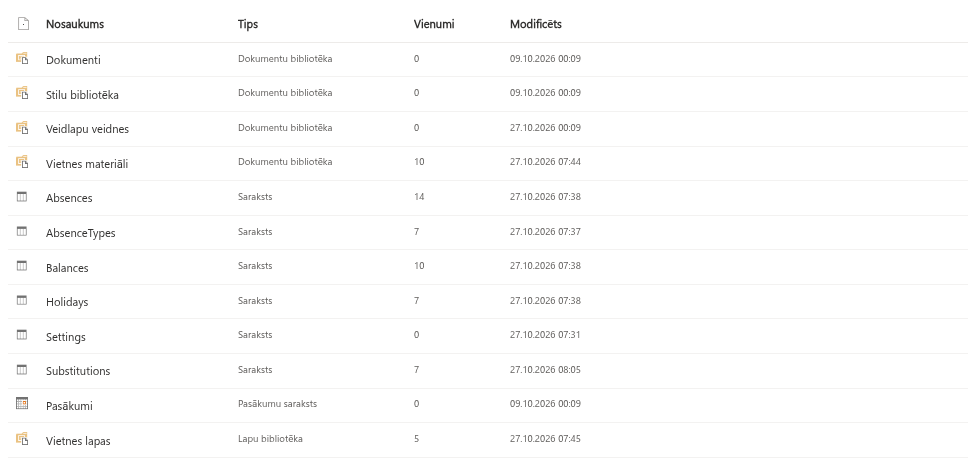Viewport: 968px width, 465px height.
Task: Click modified date of Veidlapu veidnes row
Action: (545, 128)
